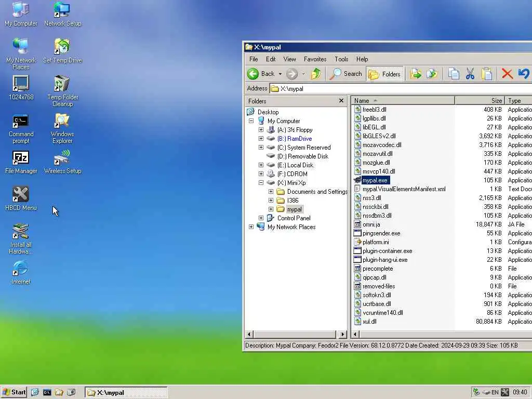The image size is (532, 399).
Task: Click the EN language tray indicator
Action: pos(495,393)
